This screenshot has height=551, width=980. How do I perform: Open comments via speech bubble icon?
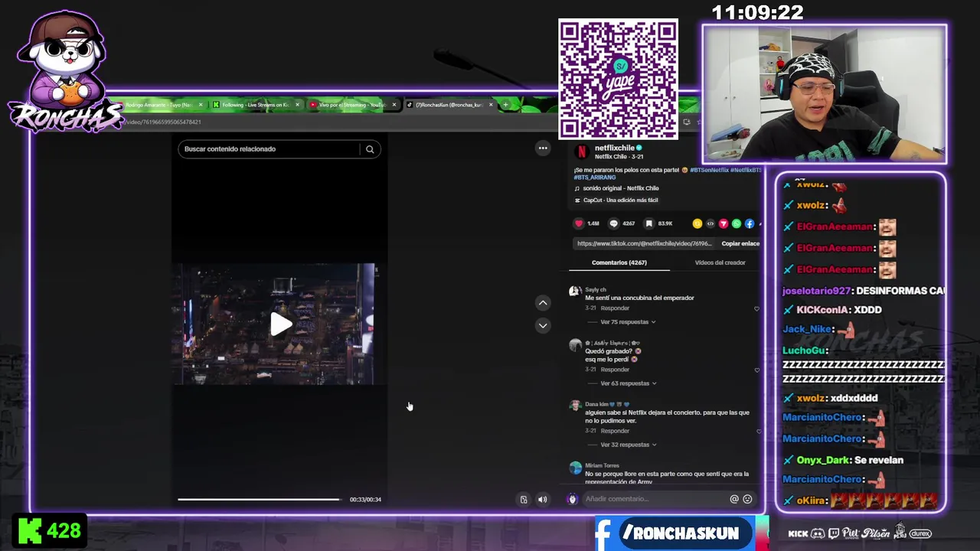[x=613, y=223]
